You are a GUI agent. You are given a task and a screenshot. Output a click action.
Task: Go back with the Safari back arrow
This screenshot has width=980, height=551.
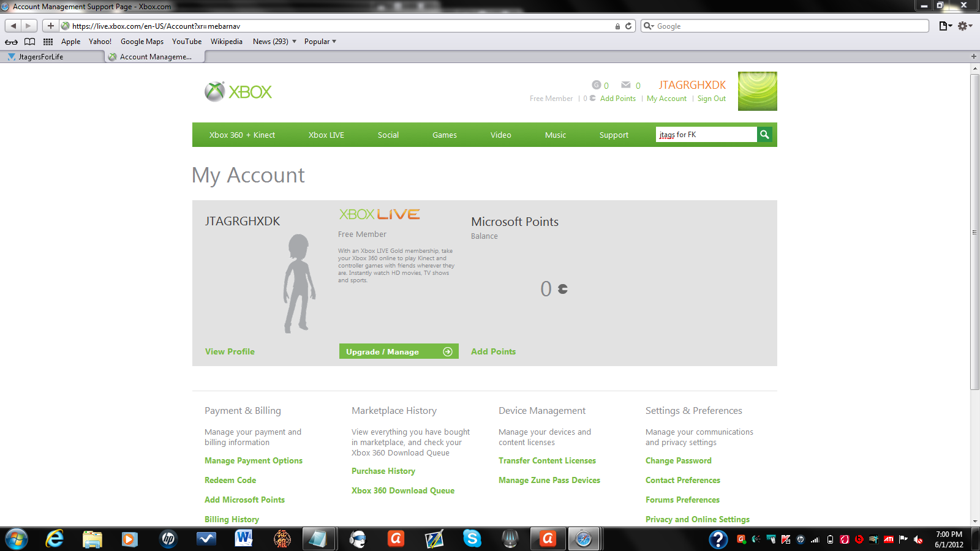coord(13,26)
